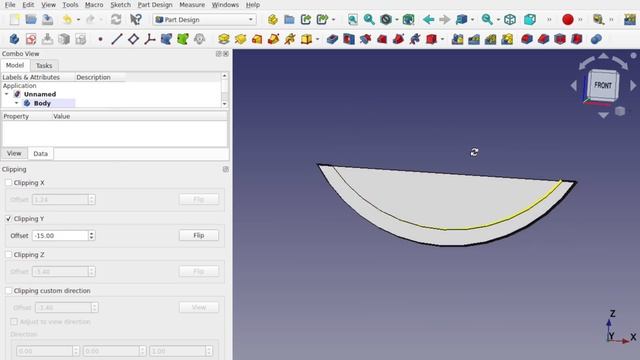Viewport: 640px width, 360px height.
Task: Click the green Sub-shape binder icon
Action: [183, 39]
